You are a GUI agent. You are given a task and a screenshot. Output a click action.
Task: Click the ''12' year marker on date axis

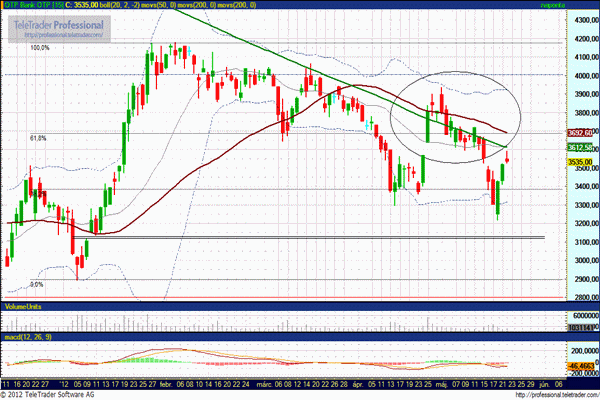pyautogui.click(x=64, y=384)
